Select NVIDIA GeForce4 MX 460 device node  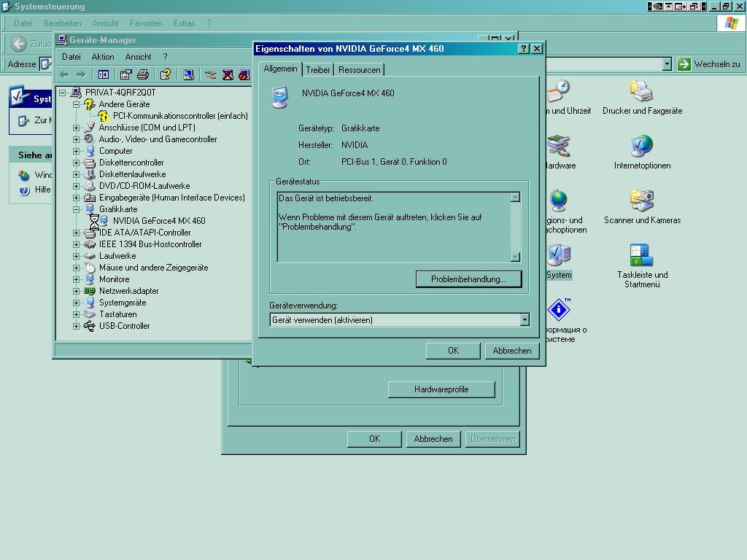click(158, 221)
